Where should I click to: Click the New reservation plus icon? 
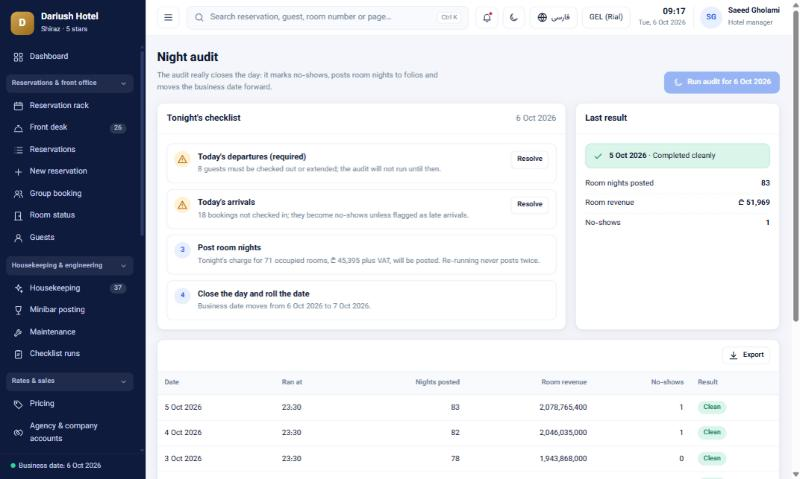18,171
